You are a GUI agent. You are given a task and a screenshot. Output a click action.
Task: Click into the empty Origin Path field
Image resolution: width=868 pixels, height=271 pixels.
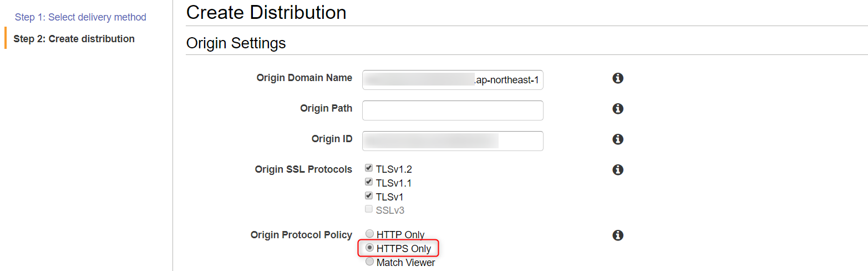[x=453, y=111]
